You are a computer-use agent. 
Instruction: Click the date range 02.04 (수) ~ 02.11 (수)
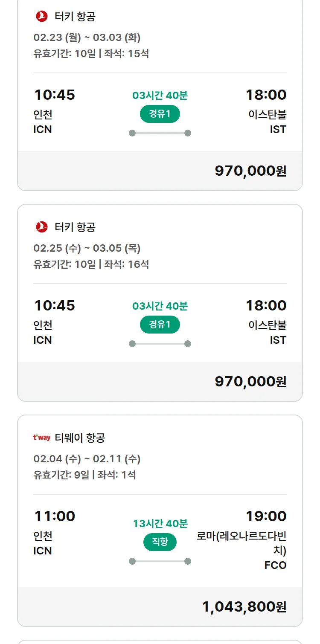click(87, 459)
